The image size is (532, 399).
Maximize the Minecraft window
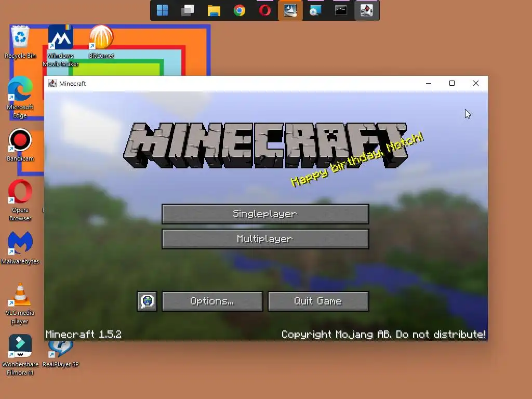452,84
